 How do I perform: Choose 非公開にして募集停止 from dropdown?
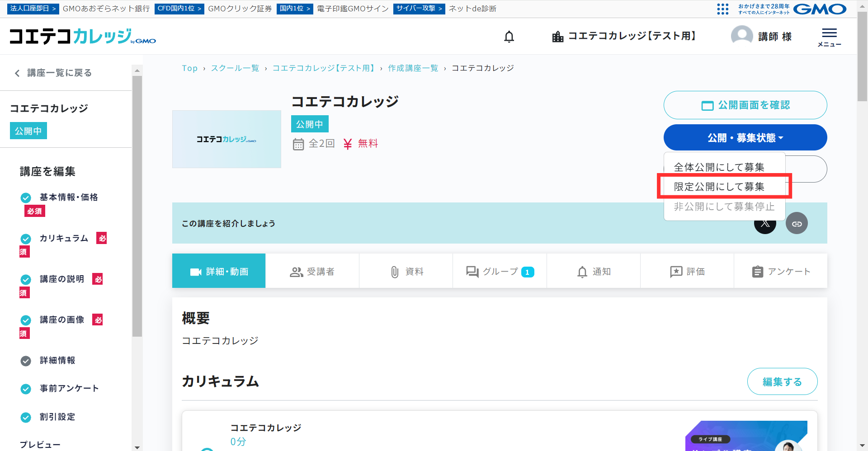724,207
